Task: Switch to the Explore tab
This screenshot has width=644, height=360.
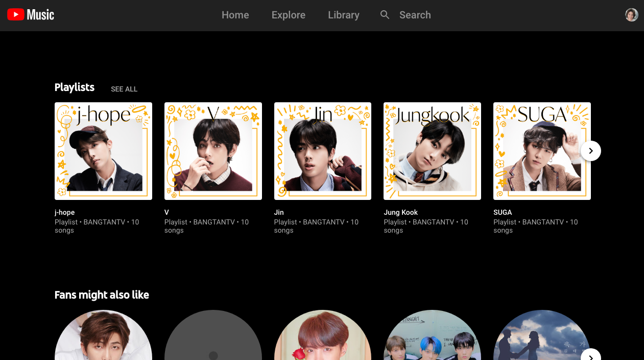Action: pyautogui.click(x=288, y=15)
